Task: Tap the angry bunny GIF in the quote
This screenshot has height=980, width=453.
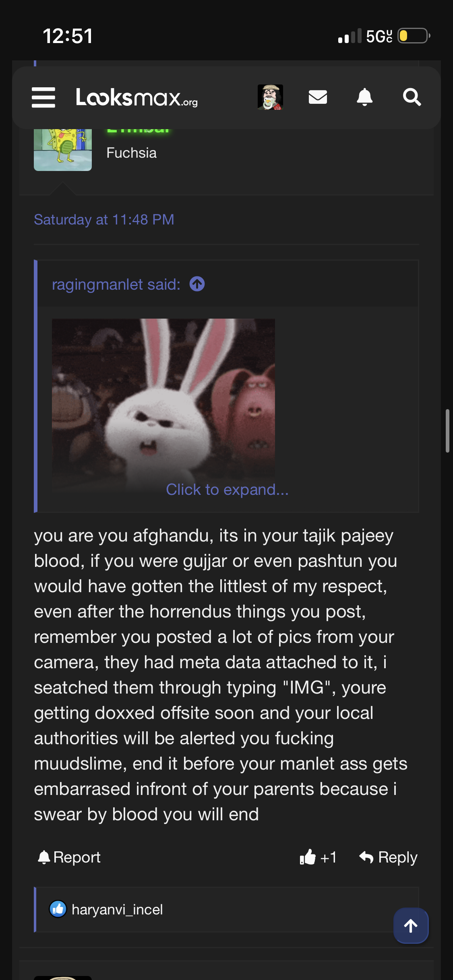Action: click(x=163, y=398)
